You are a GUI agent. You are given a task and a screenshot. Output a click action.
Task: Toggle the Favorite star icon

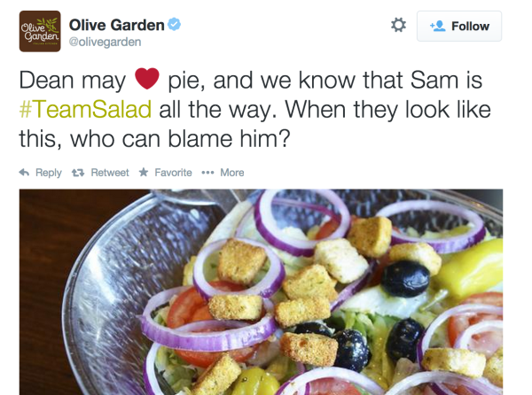click(144, 173)
